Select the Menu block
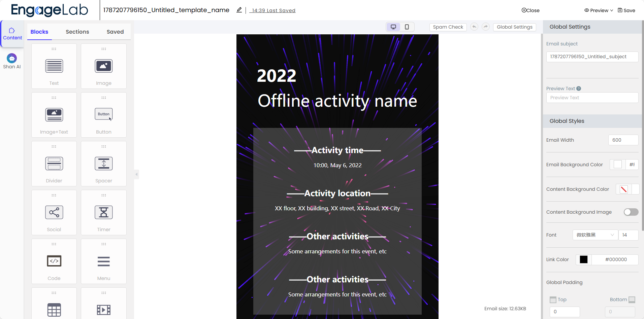This screenshot has height=319, width=644. point(104,261)
